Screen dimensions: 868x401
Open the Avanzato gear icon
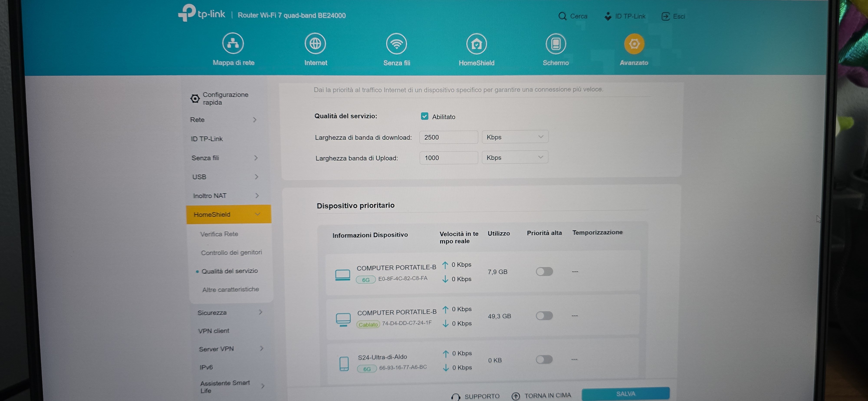634,44
